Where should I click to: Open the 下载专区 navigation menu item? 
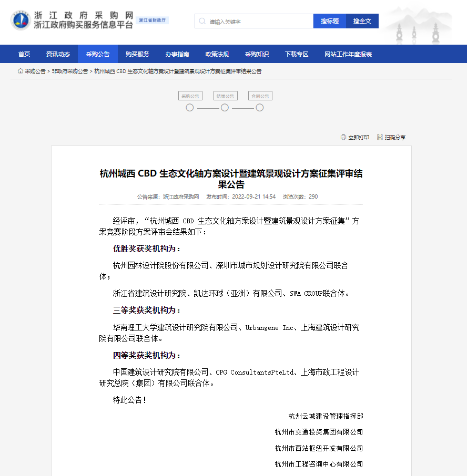click(x=297, y=54)
